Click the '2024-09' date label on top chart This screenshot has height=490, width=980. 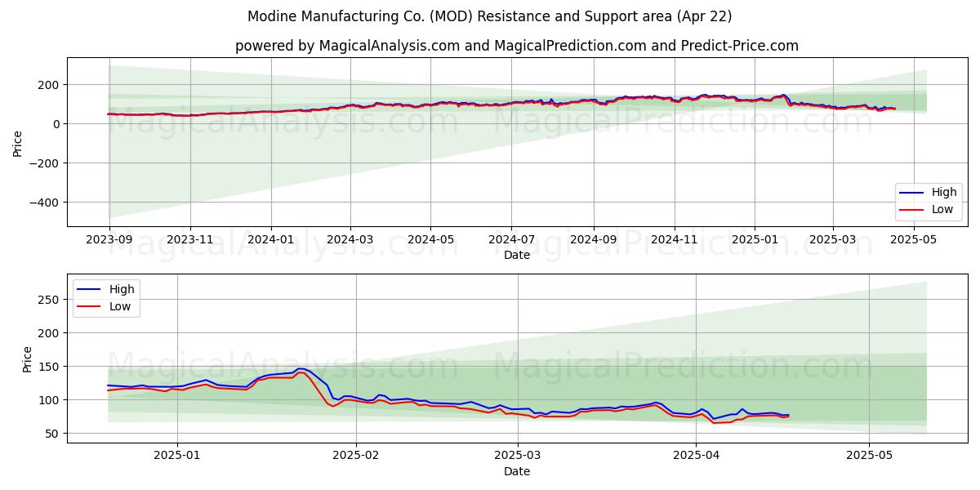593,241
